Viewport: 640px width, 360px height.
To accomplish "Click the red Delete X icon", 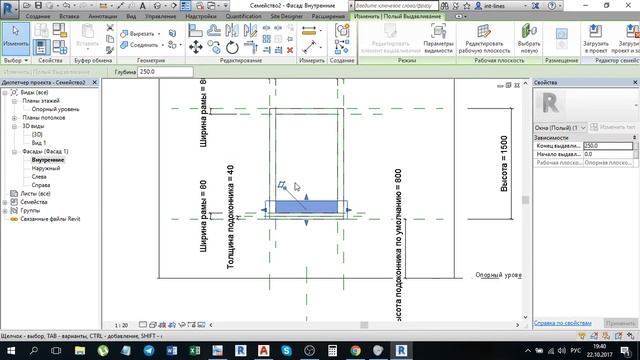I will [290, 50].
